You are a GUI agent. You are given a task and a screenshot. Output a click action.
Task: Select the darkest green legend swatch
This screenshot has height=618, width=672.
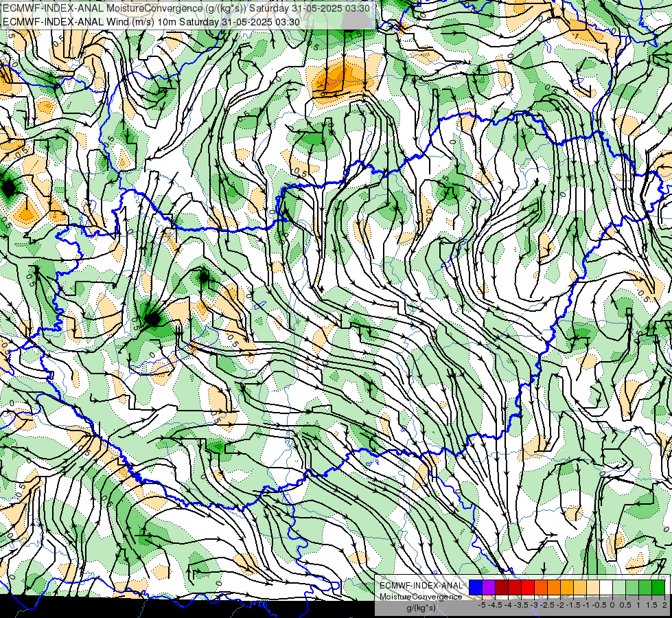658,587
